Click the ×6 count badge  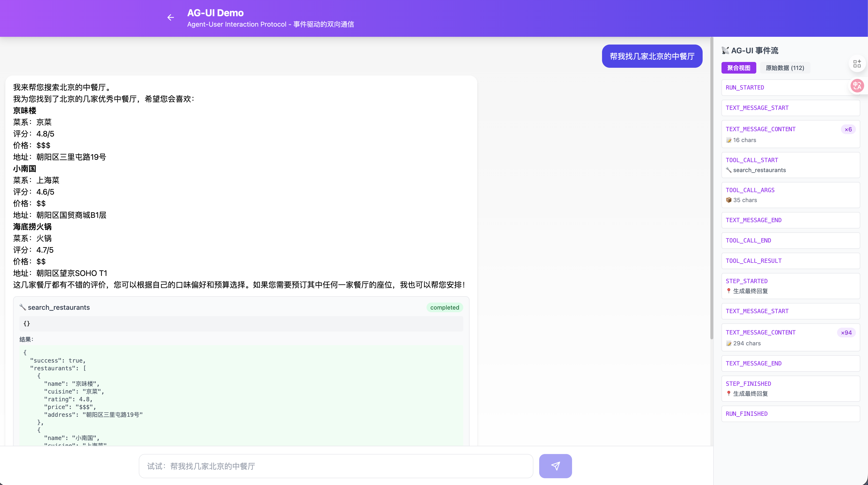[x=848, y=129]
